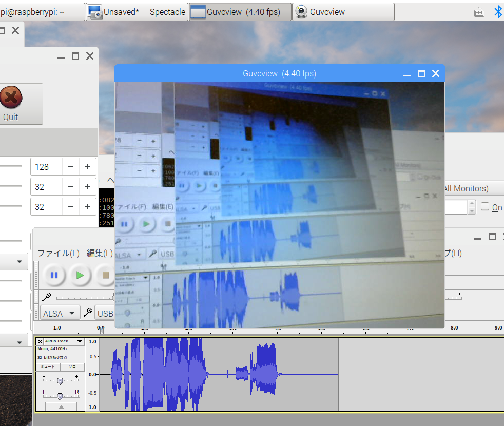
Task: Minimize the Guvcview controls window with Quit
Action: pyautogui.click(x=61, y=57)
